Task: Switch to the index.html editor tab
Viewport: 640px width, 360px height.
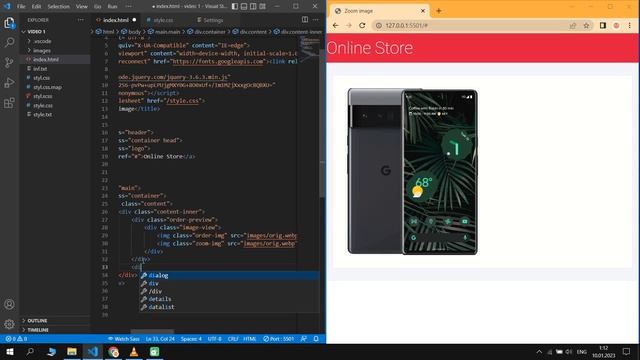Action: click(116, 20)
